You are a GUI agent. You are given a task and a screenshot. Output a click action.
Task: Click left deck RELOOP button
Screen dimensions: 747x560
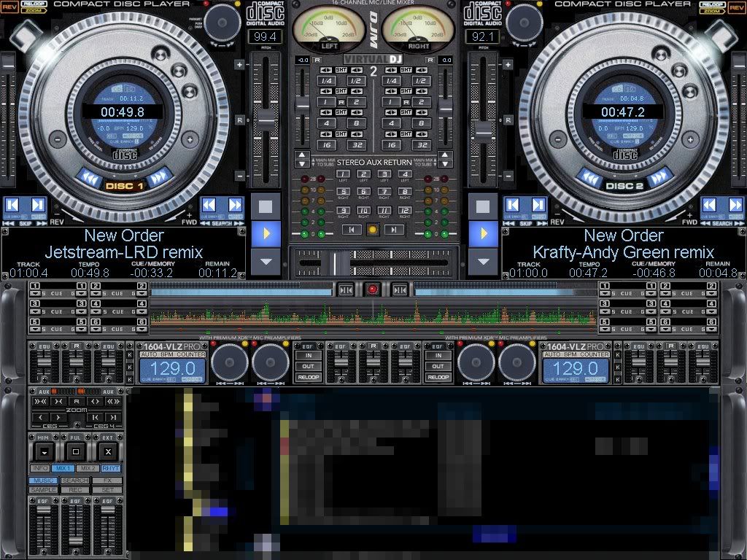(309, 377)
